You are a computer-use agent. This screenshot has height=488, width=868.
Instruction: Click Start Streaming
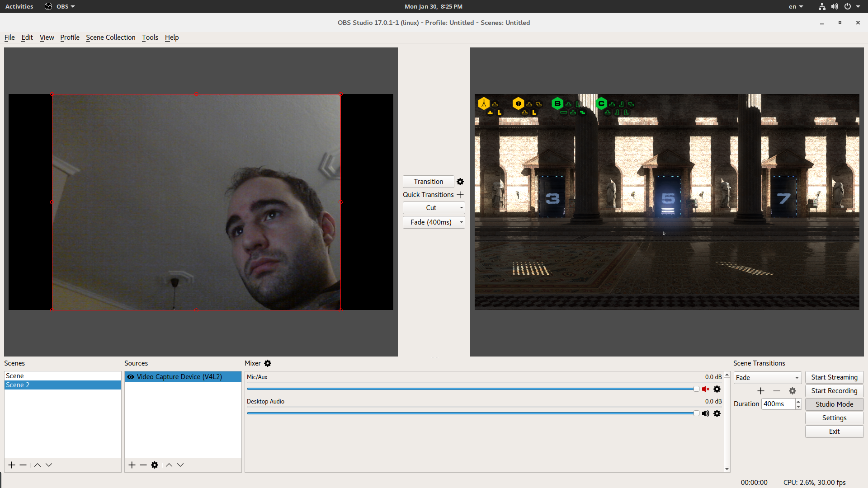pyautogui.click(x=834, y=377)
